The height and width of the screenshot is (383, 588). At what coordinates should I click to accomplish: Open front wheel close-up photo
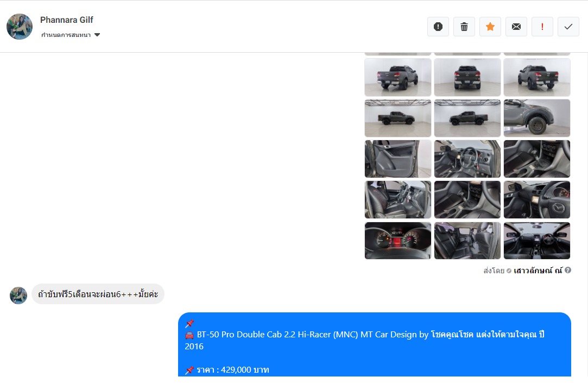pyautogui.click(x=537, y=118)
